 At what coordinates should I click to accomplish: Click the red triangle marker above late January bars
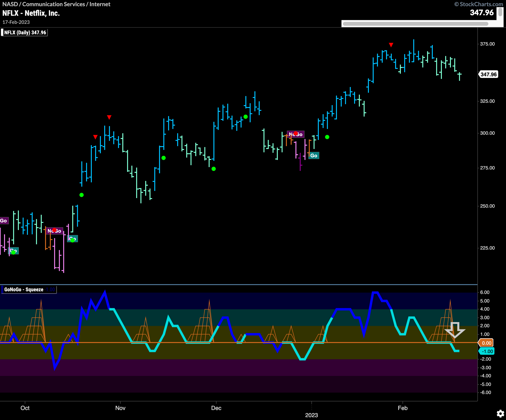[x=391, y=45]
